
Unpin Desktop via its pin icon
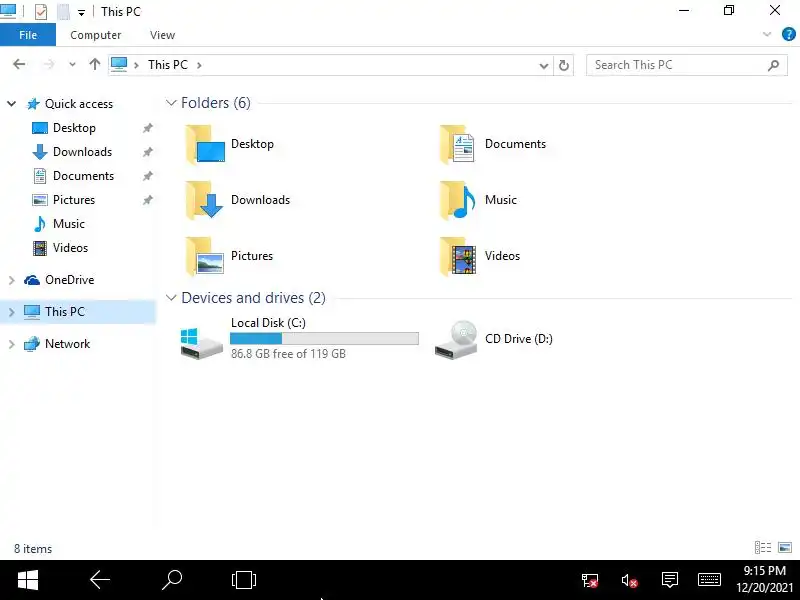tap(147, 128)
